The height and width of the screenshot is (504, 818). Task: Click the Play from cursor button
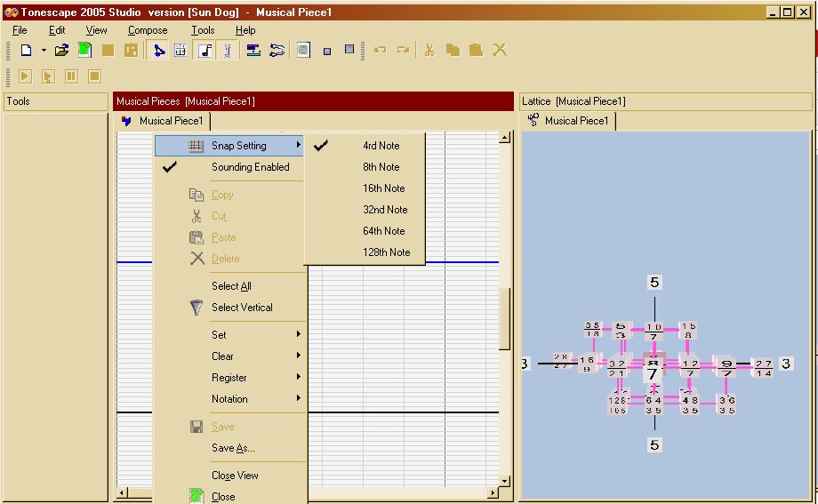48,76
